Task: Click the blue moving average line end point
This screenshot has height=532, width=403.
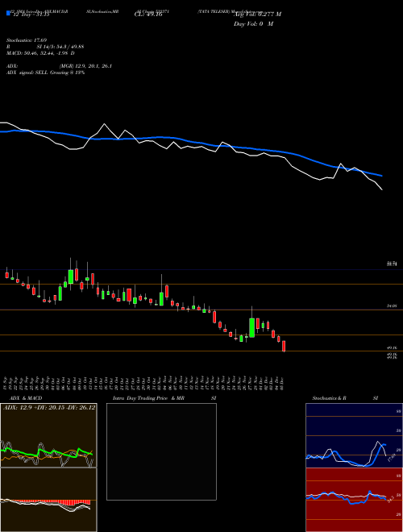Action: (x=382, y=176)
